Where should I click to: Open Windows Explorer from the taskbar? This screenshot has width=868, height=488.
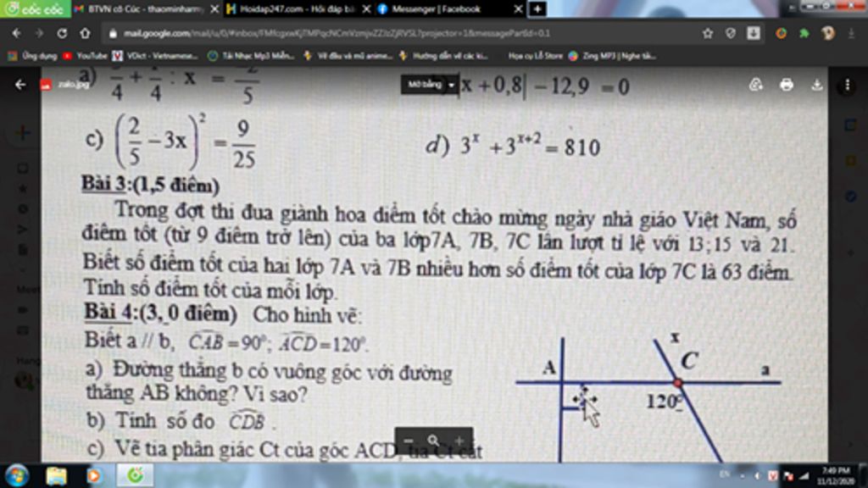click(x=56, y=476)
